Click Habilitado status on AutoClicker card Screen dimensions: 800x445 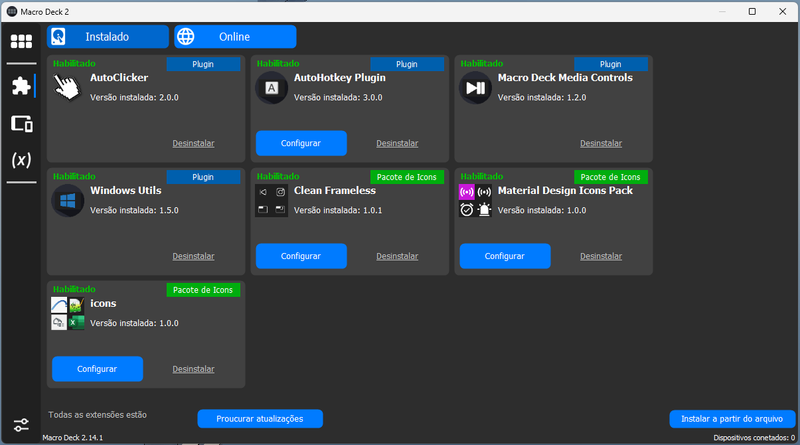pos(74,63)
